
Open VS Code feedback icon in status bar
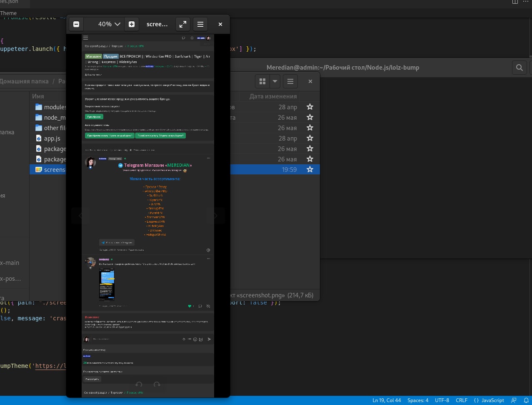click(514, 400)
